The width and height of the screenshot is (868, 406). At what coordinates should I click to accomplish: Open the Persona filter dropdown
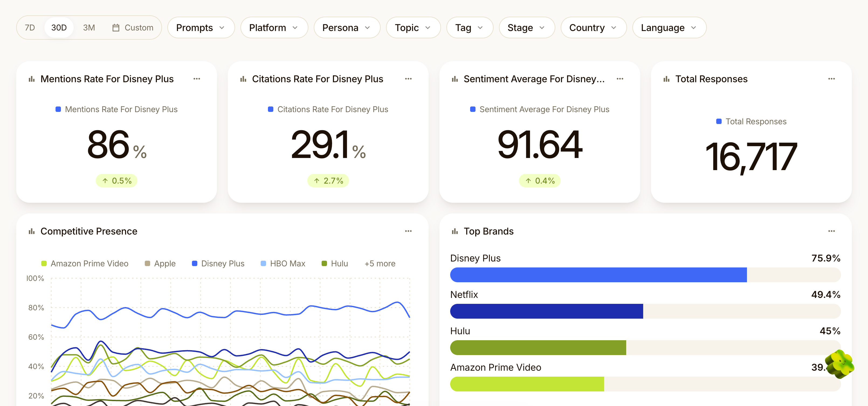click(x=347, y=27)
